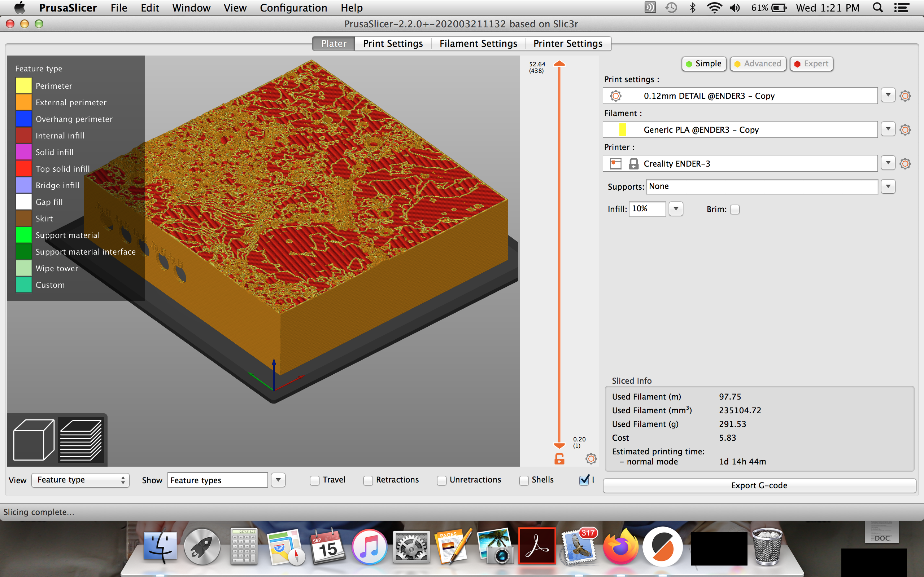Switch to 3D editor view cube icon
Image resolution: width=924 pixels, height=577 pixels.
[x=34, y=440]
